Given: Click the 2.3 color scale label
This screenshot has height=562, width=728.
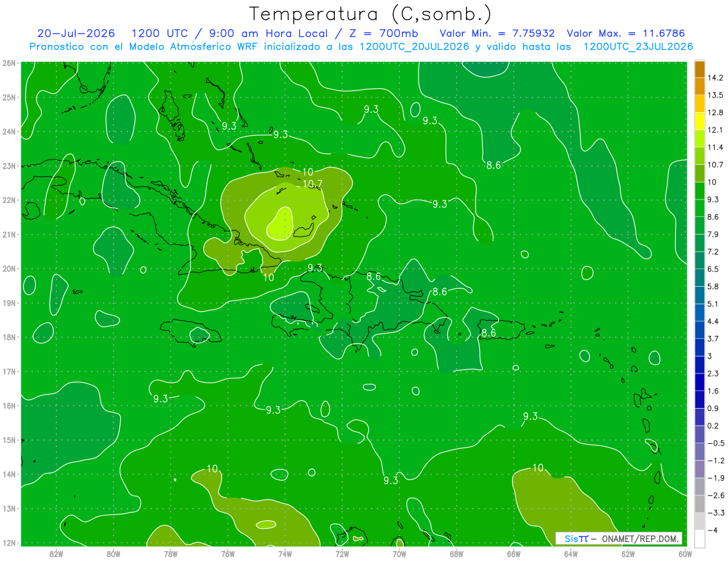Looking at the screenshot, I should tap(713, 373).
